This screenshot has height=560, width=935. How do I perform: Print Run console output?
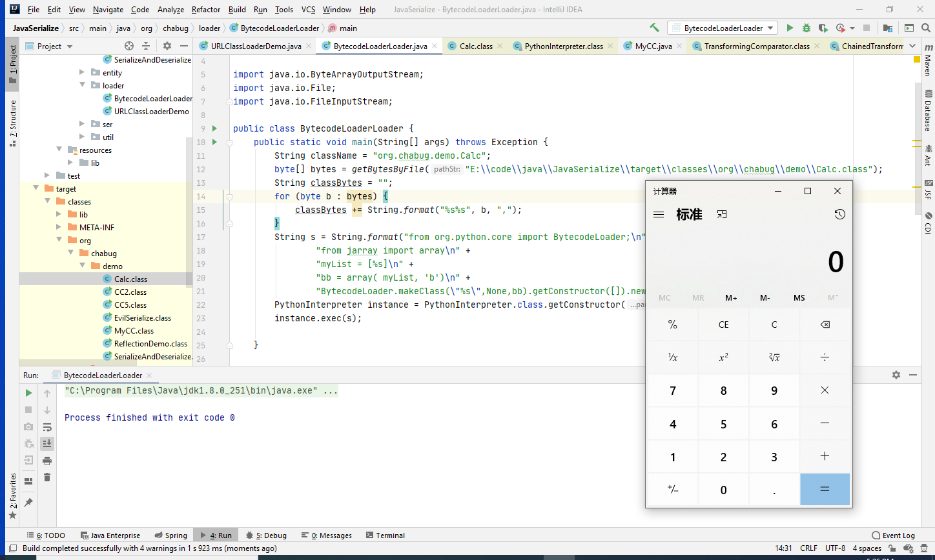(47, 461)
